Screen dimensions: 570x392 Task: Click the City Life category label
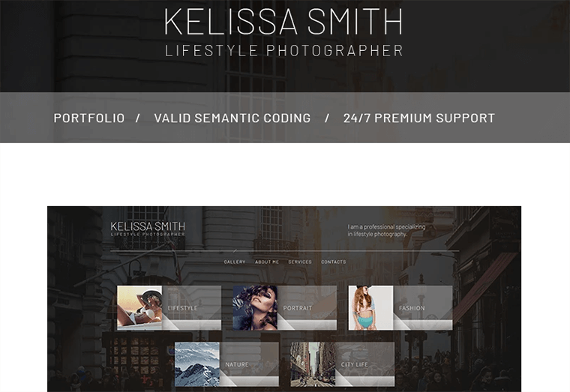point(355,364)
